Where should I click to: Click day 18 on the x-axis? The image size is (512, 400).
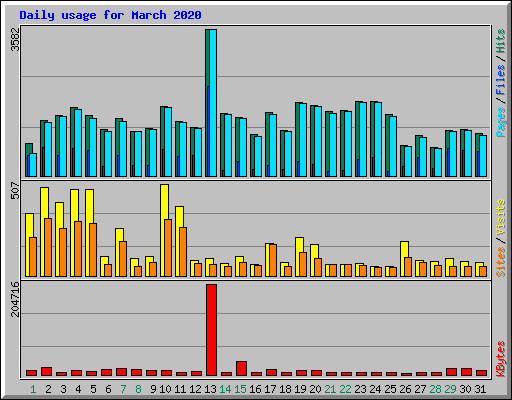point(285,389)
